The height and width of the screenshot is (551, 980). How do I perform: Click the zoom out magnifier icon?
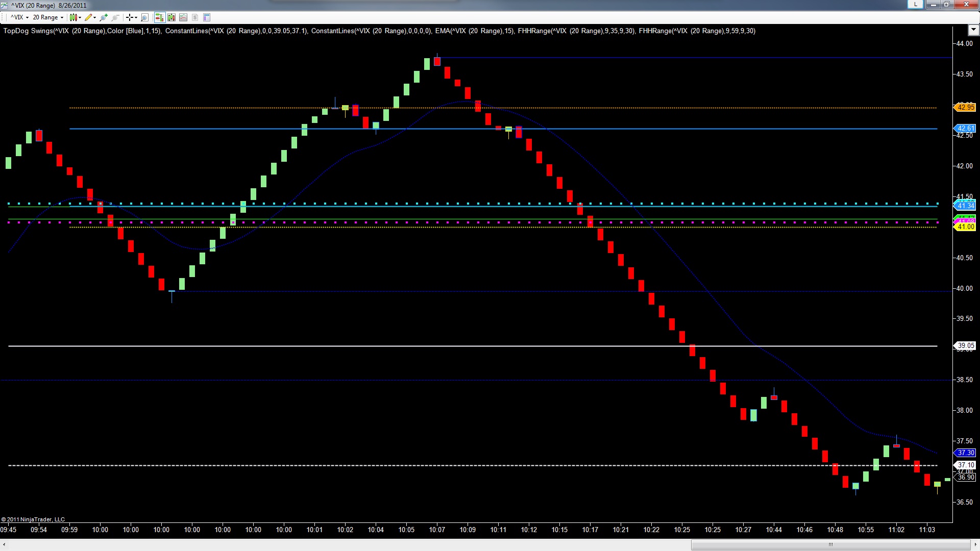pyautogui.click(x=116, y=17)
